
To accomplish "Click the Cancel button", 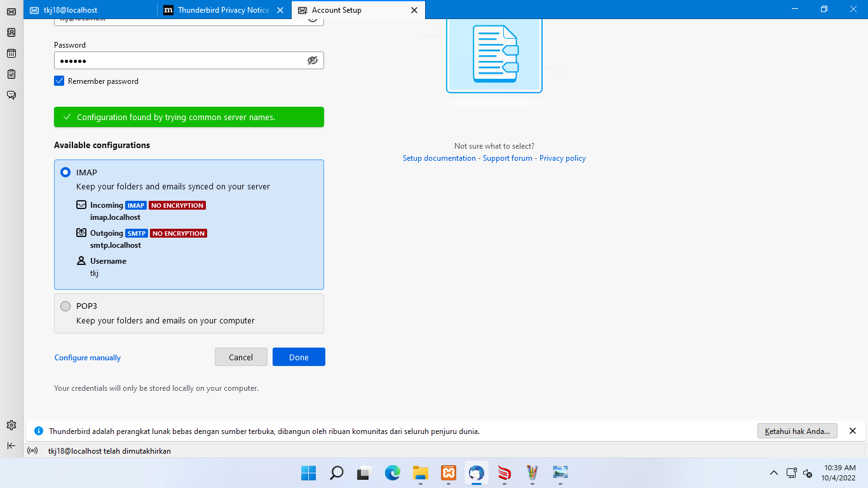I will coord(241,357).
